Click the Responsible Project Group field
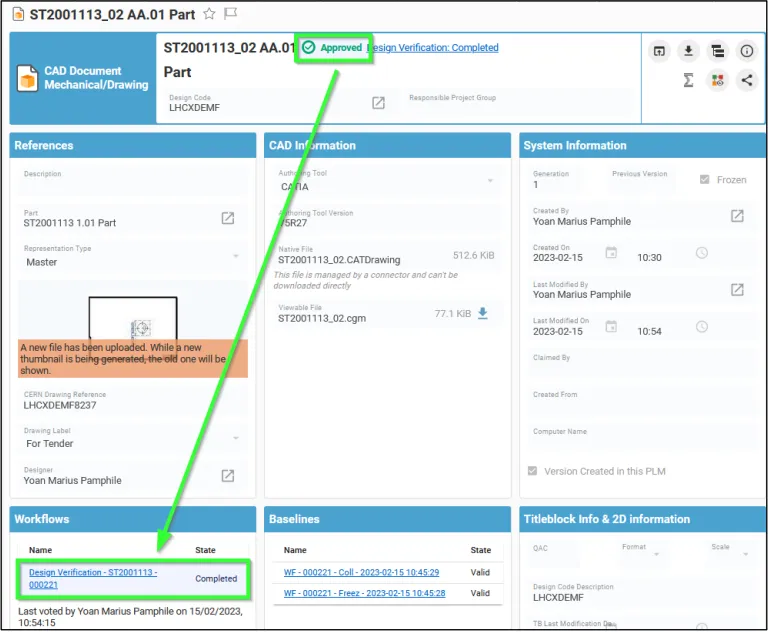 pyautogui.click(x=517, y=103)
